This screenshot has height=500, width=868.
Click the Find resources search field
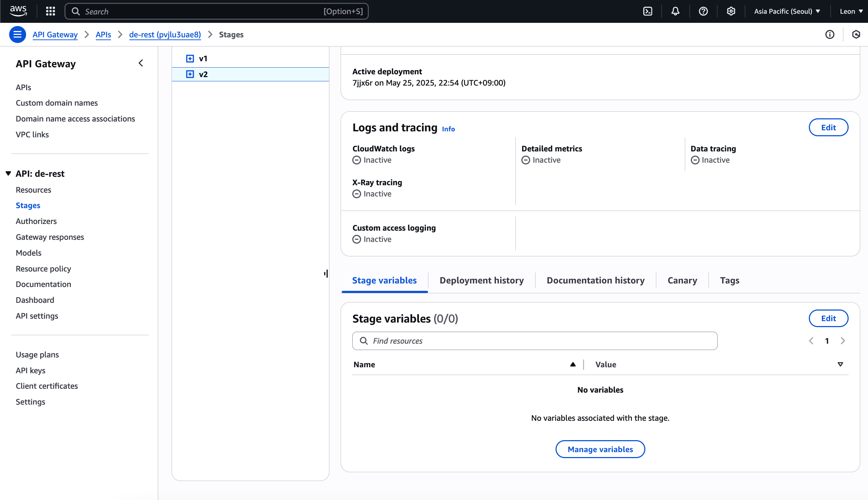535,341
